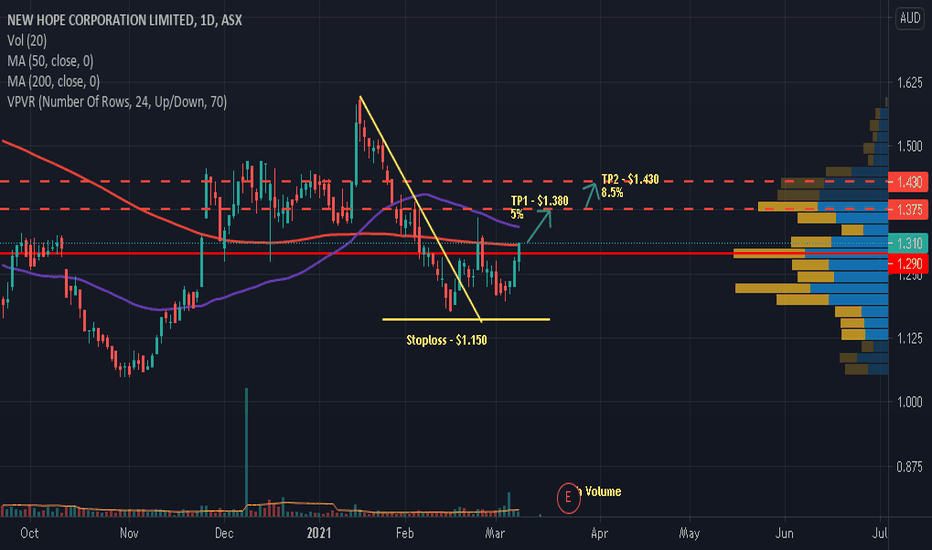Click the 1.375 red price label
Image resolution: width=932 pixels, height=550 pixels.
[x=908, y=209]
